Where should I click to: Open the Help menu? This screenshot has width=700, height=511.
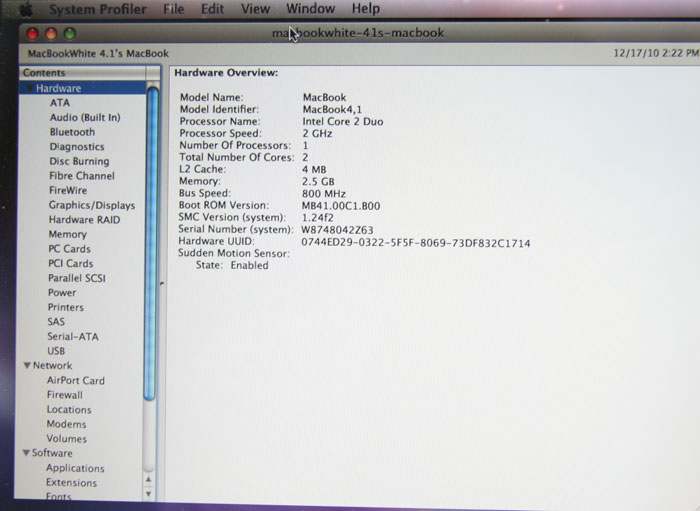click(366, 8)
